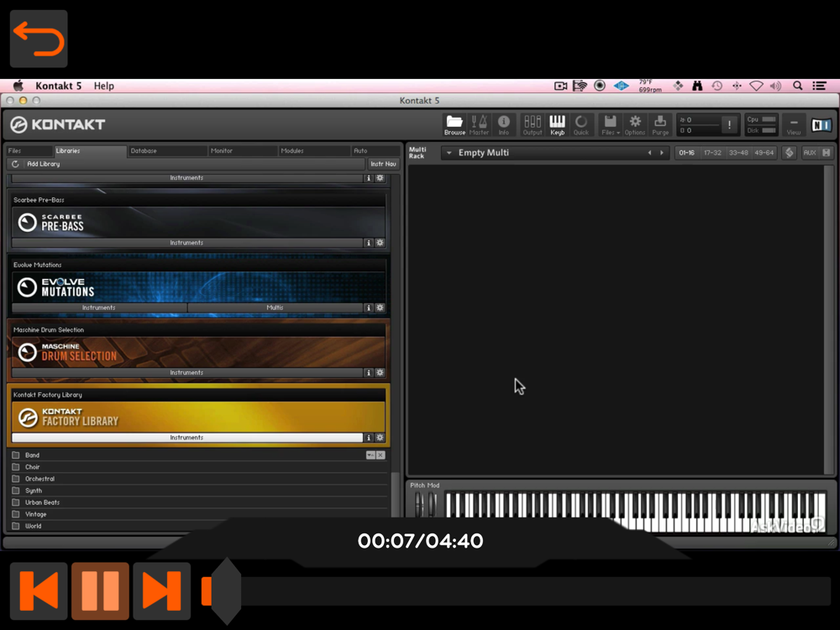Open Evolve Mutations Multis
This screenshot has height=630, width=840.
276,307
